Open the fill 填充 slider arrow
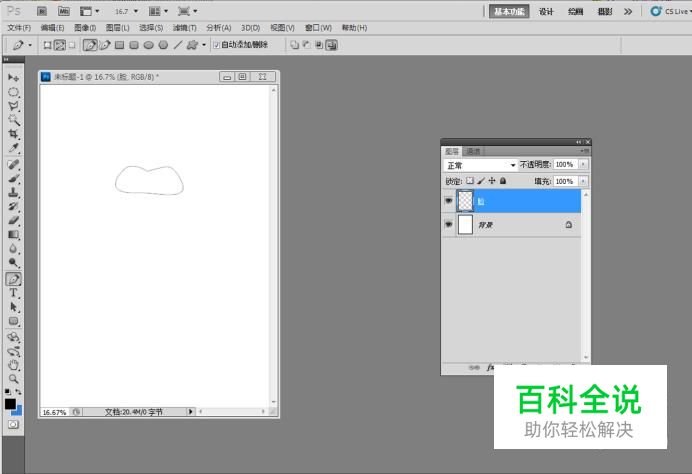 pyautogui.click(x=583, y=181)
